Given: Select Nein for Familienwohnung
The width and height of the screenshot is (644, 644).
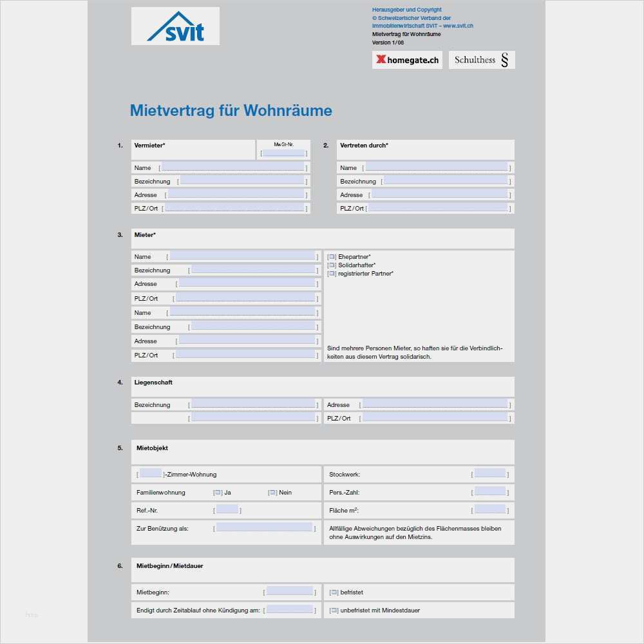Looking at the screenshot, I should (x=272, y=493).
